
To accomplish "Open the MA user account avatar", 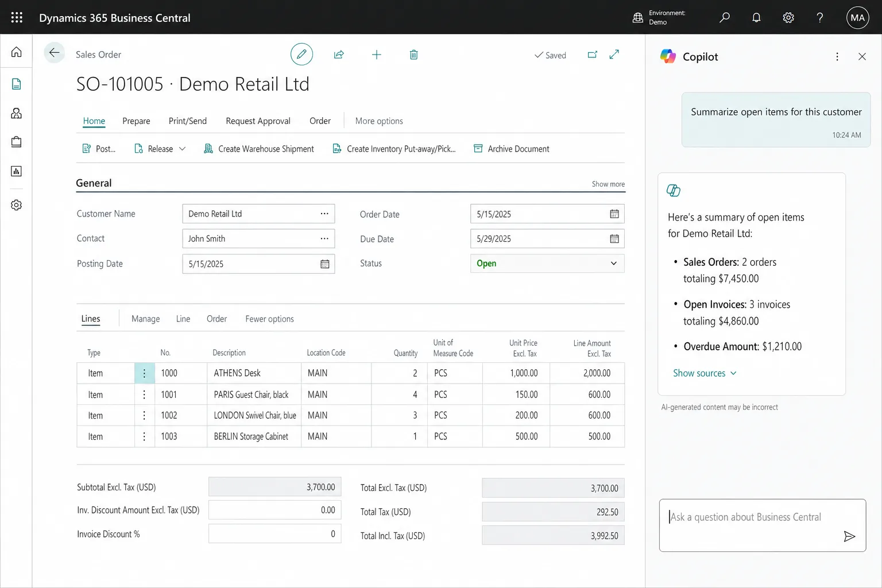I will point(857,18).
